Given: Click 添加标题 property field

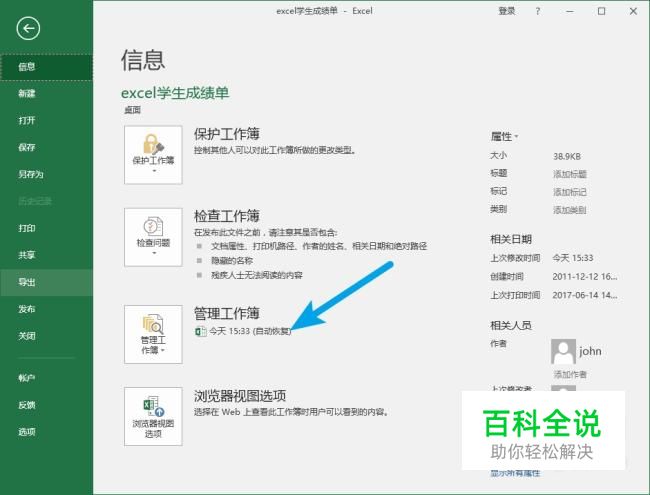Looking at the screenshot, I should click(570, 174).
